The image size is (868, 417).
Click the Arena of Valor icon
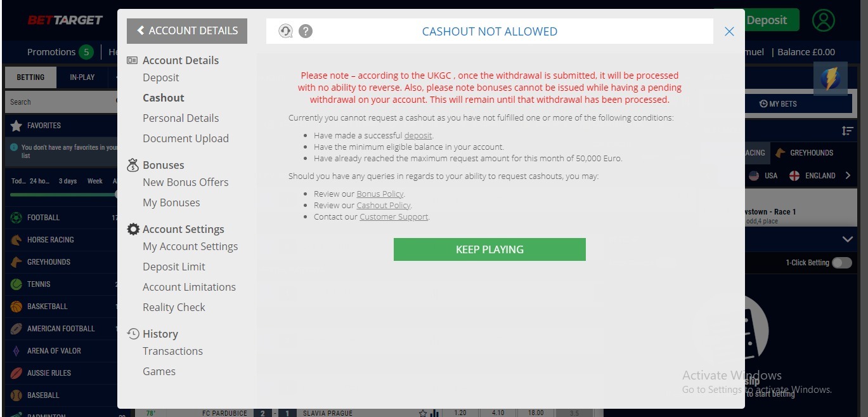16,351
